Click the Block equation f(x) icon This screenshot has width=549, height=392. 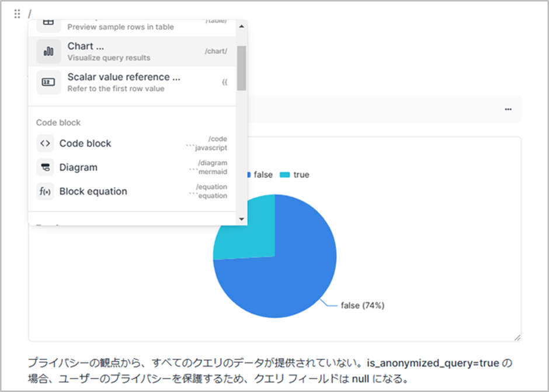[45, 192]
